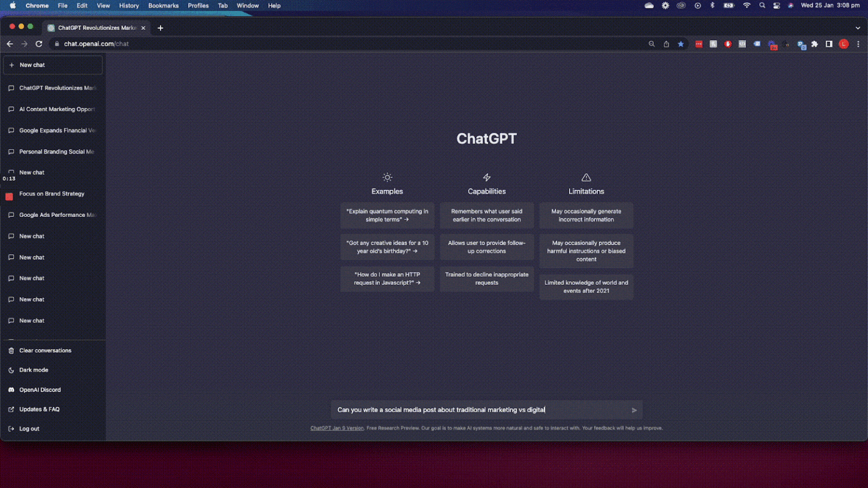Image resolution: width=868 pixels, height=488 pixels.
Task: Expand the tab list chevron
Action: point(858,27)
